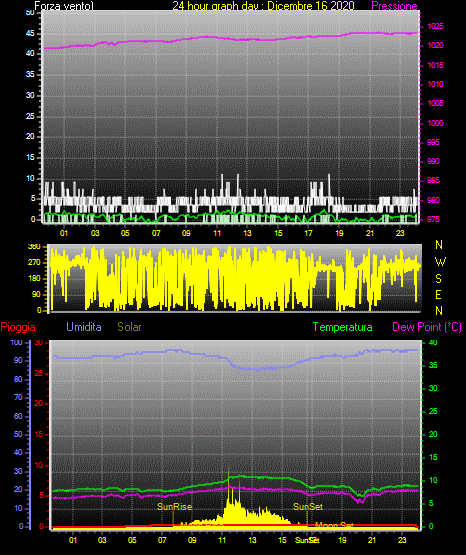Click pressure axis value "1015"
This screenshot has width=466, height=555.
[x=435, y=65]
